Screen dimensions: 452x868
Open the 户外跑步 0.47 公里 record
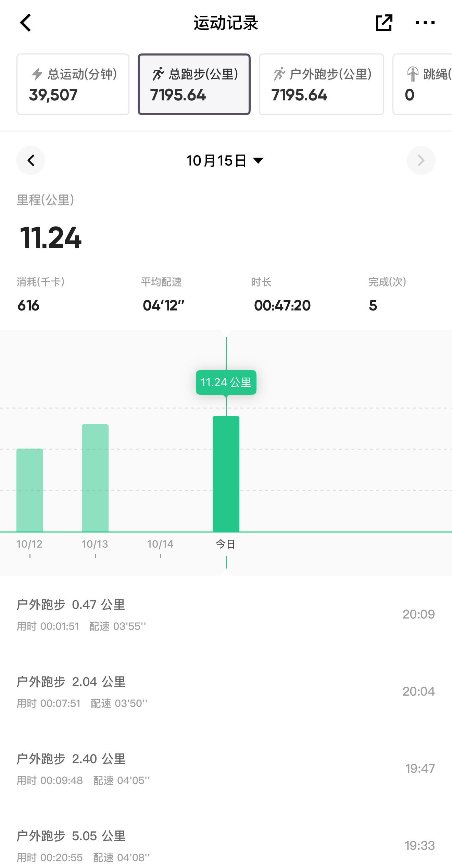[x=226, y=614]
